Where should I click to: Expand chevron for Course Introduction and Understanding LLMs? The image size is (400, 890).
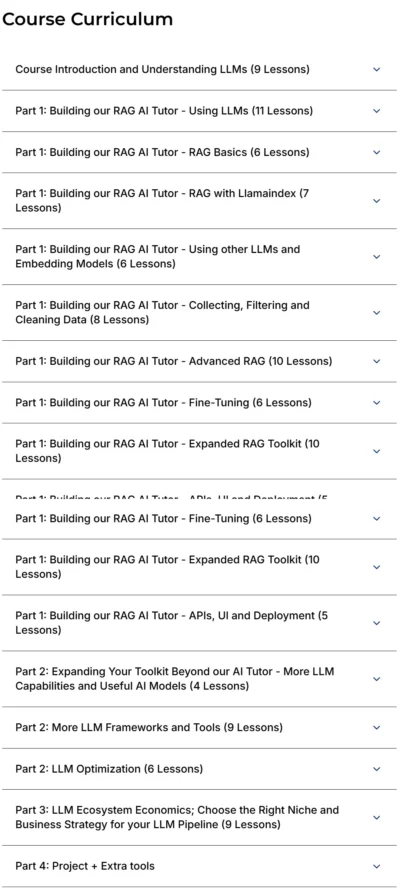(376, 70)
